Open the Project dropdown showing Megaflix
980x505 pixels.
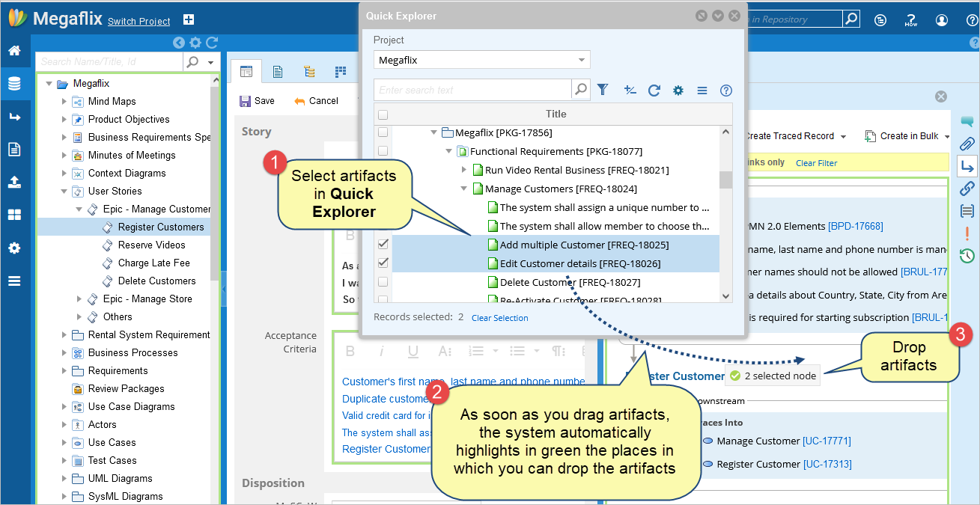coord(482,60)
